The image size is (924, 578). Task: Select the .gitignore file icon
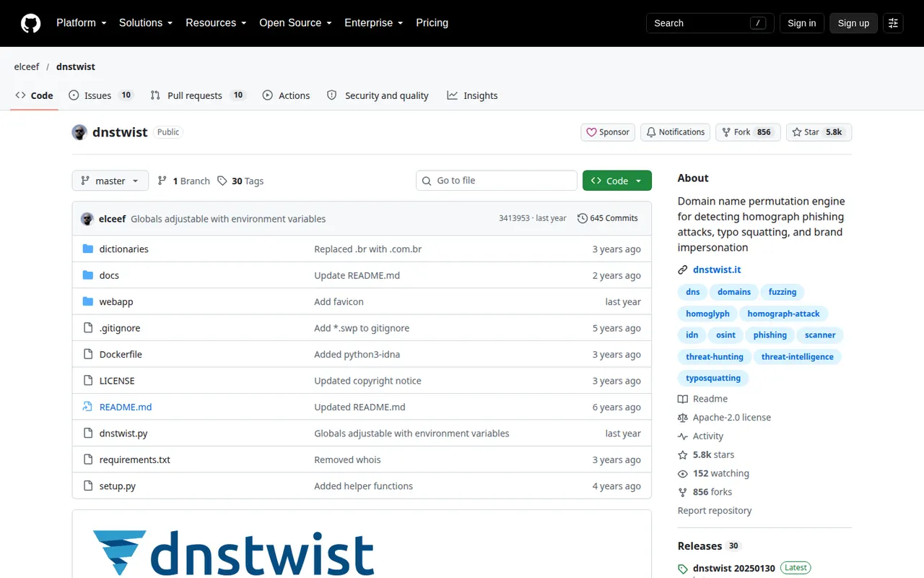click(x=88, y=328)
